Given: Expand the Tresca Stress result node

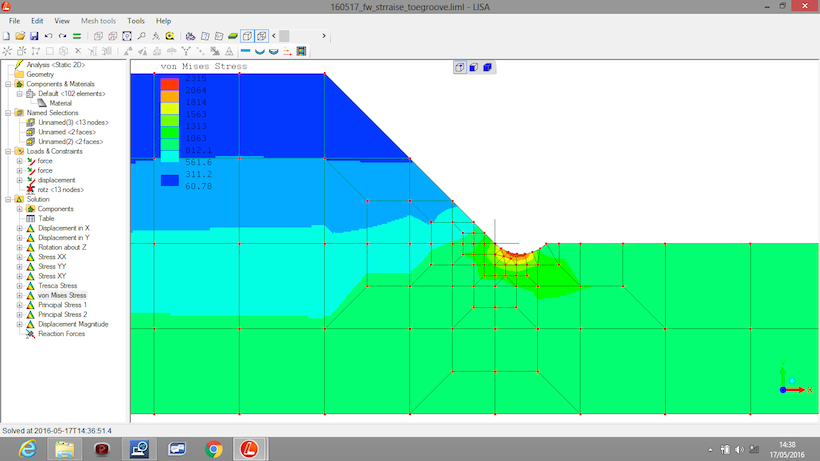Looking at the screenshot, I should (20, 286).
